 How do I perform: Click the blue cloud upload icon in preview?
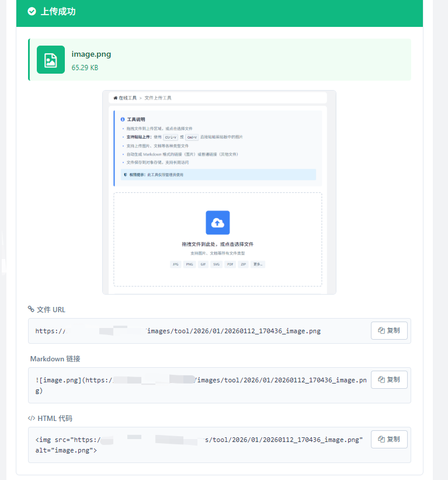[217, 223]
